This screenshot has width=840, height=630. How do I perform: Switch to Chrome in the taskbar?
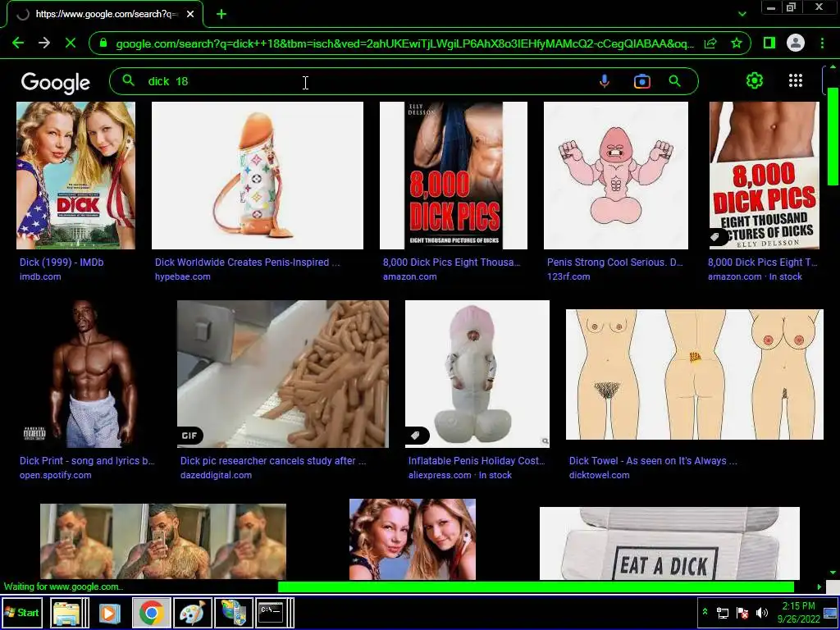pyautogui.click(x=152, y=612)
